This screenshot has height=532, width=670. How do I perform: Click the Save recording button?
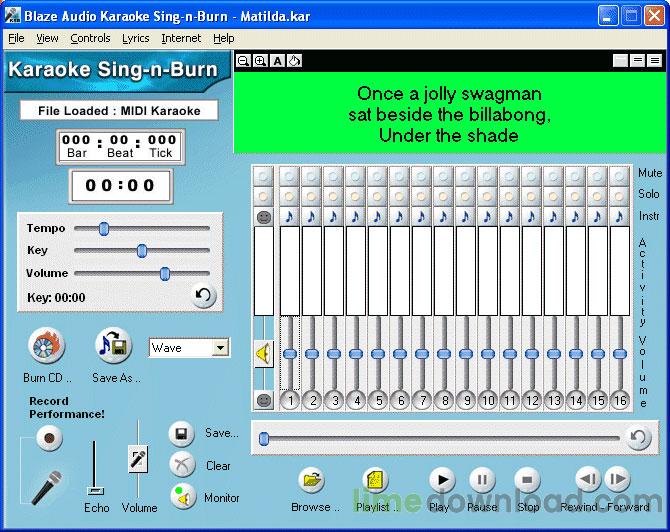click(182, 434)
